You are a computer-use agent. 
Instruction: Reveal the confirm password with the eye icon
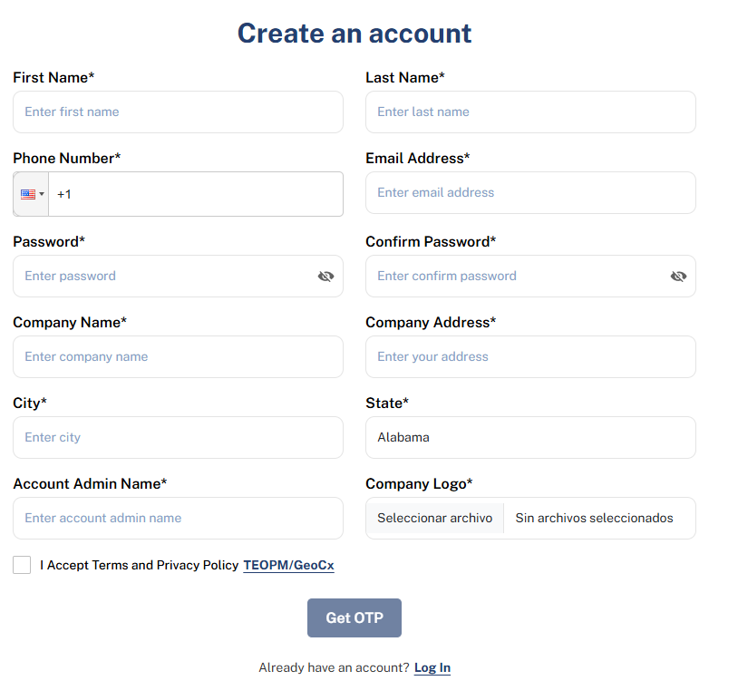click(678, 276)
